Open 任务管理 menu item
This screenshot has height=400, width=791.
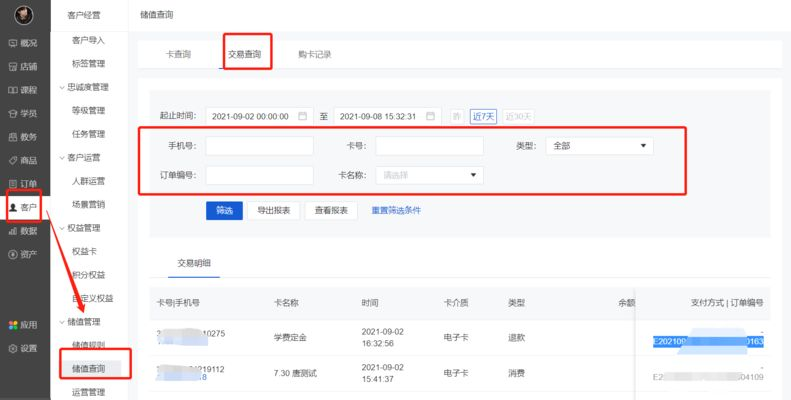tap(88, 134)
